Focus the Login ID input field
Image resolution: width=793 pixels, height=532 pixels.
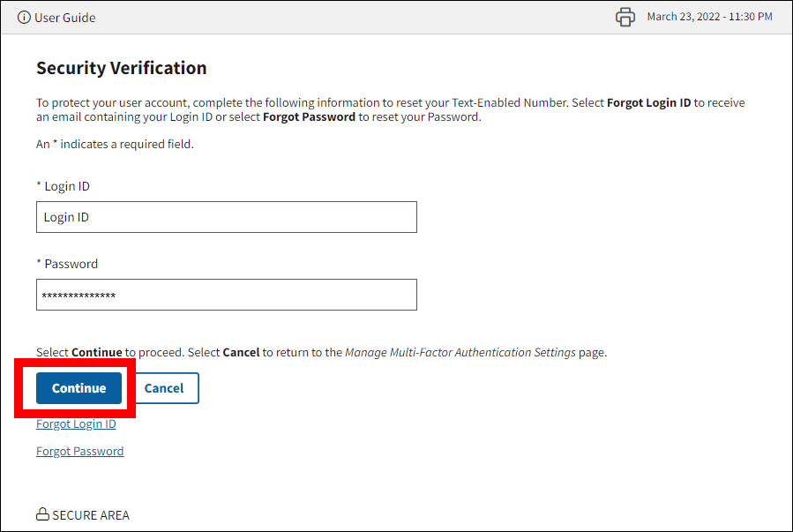pos(226,217)
